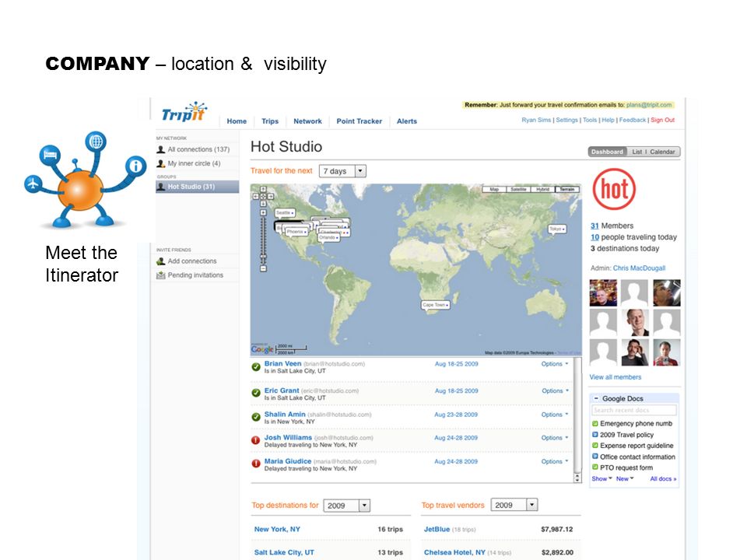The width and height of the screenshot is (747, 560).
Task: Click the Hot Studio red circle logo
Action: tap(614, 189)
